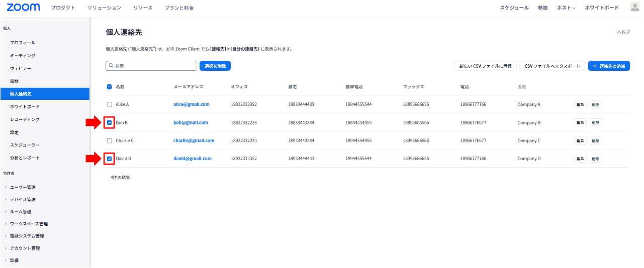Click 削除 for Alice A
Screen dimensions: 644x268
tap(595, 104)
